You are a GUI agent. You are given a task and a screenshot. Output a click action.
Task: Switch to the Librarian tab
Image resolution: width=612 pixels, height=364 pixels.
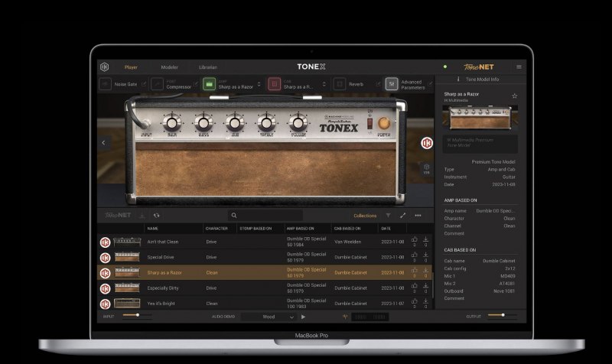(x=207, y=67)
